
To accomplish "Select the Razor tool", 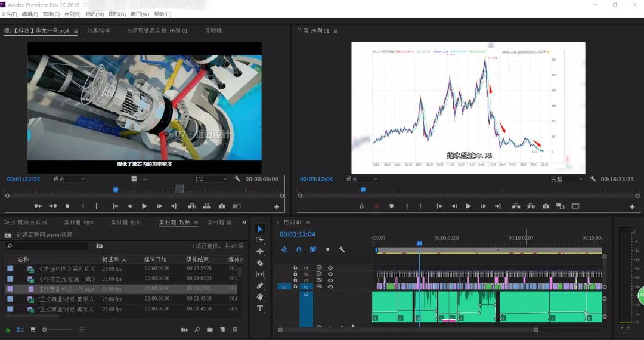I will tap(260, 263).
